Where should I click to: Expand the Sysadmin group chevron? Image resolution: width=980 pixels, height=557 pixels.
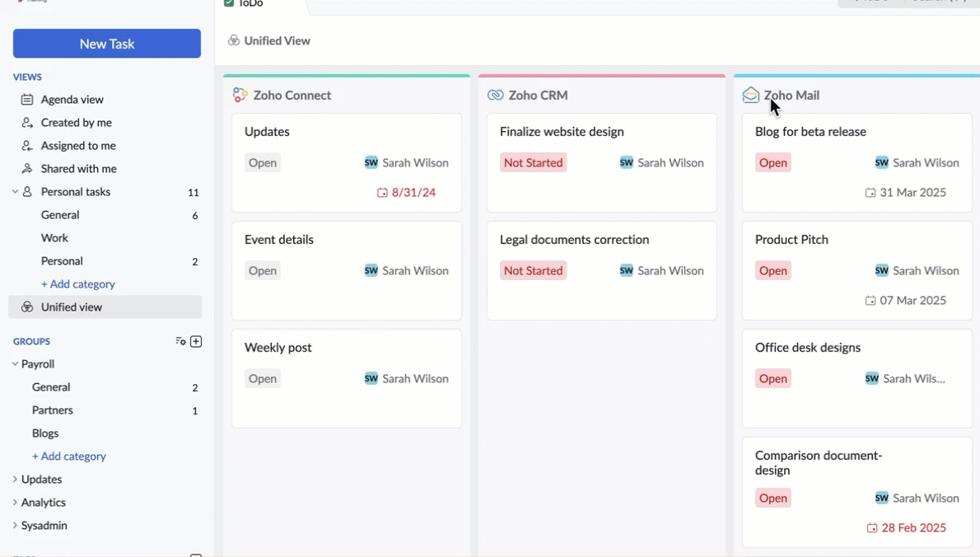(15, 526)
